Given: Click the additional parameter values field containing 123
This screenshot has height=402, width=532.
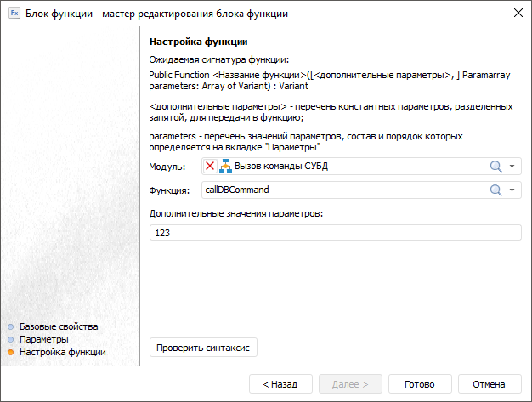Looking at the screenshot, I should click(x=335, y=233).
